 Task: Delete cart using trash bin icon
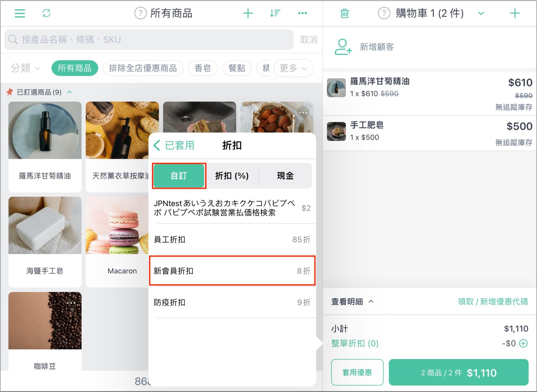point(344,13)
